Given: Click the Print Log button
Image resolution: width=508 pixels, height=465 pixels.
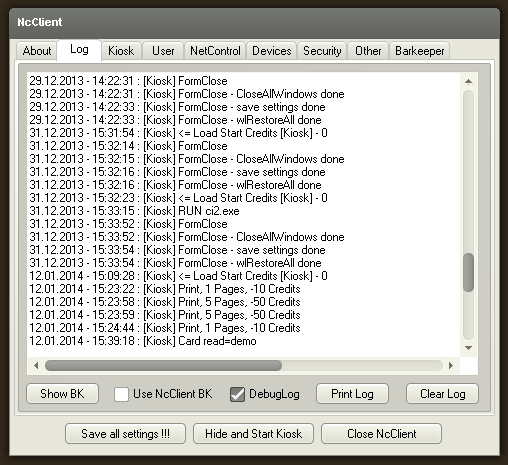Looking at the screenshot, I should point(352,394).
